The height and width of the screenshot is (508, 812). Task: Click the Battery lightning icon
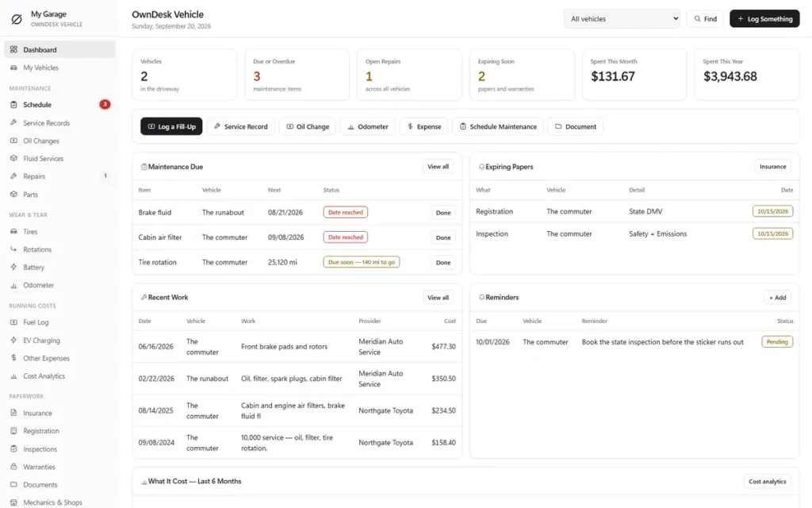coord(13,267)
